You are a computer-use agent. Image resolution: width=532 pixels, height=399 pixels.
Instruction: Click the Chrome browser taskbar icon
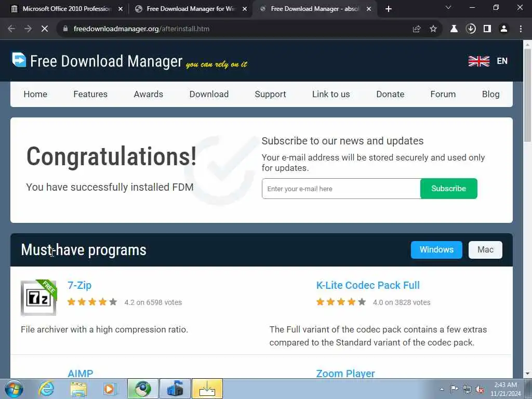(x=143, y=389)
